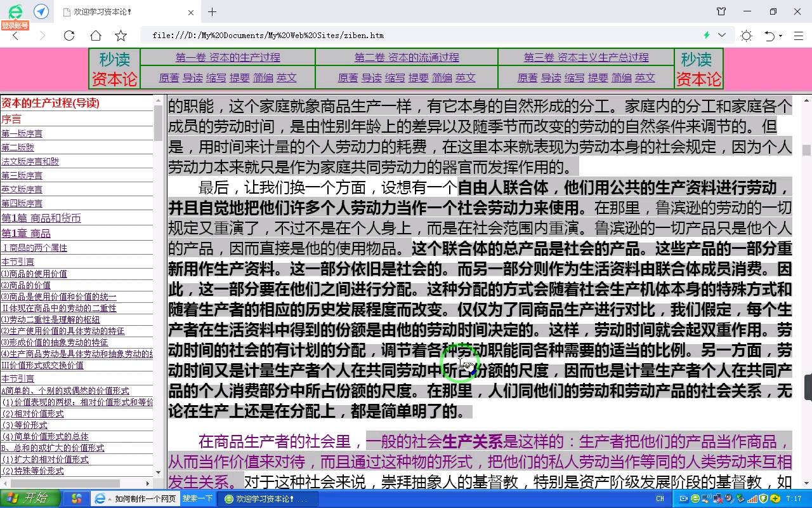Open (2)相对价值形式 sidebar link
812x508 pixels.
pyautogui.click(x=33, y=413)
